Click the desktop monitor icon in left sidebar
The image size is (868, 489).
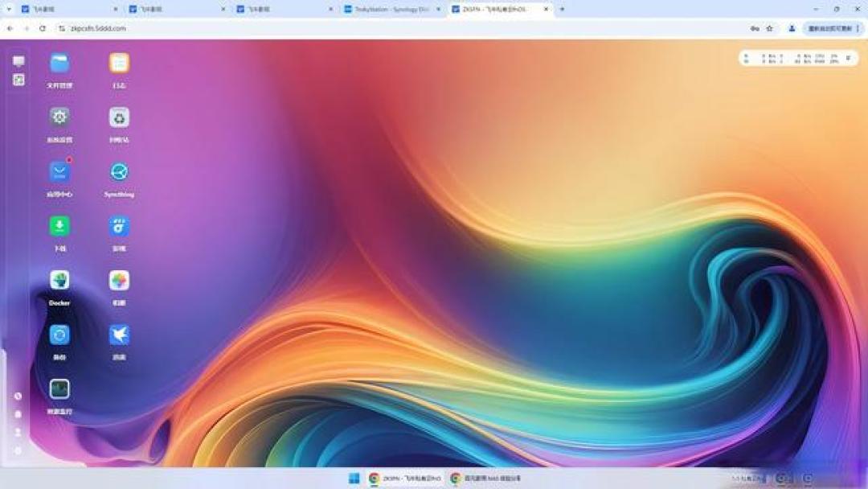[18, 61]
